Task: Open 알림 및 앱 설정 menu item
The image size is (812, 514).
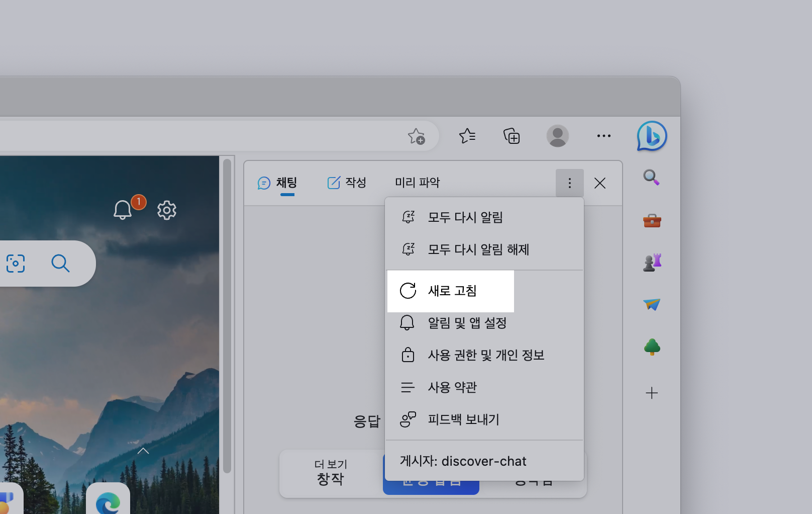Action: pos(484,323)
